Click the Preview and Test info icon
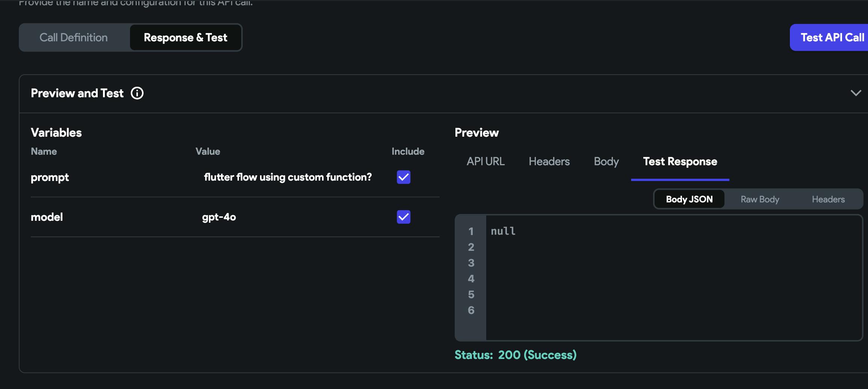868x389 pixels. pos(137,93)
